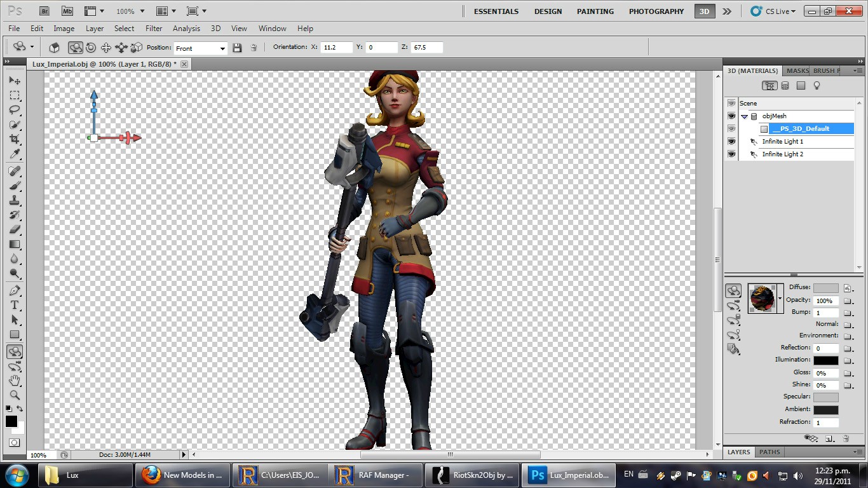The image size is (868, 488).
Task: Open the Analysis menu
Action: [x=186, y=29]
